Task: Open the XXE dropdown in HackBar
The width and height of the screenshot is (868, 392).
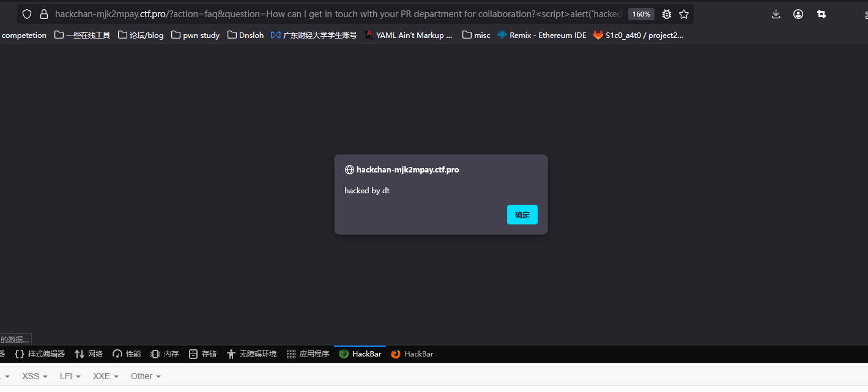Action: [x=106, y=376]
